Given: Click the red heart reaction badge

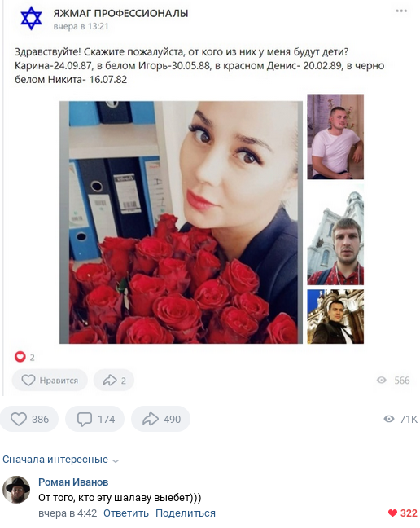Looking at the screenshot, I should [x=20, y=357].
